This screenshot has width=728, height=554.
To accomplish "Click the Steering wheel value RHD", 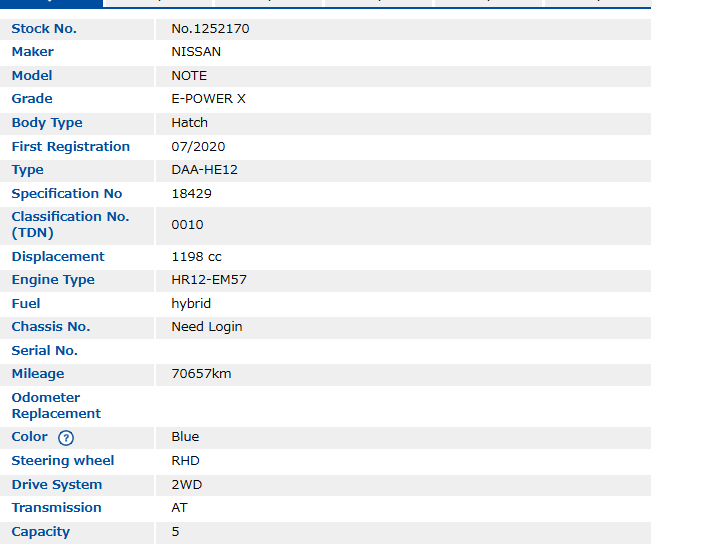I will [x=185, y=461].
